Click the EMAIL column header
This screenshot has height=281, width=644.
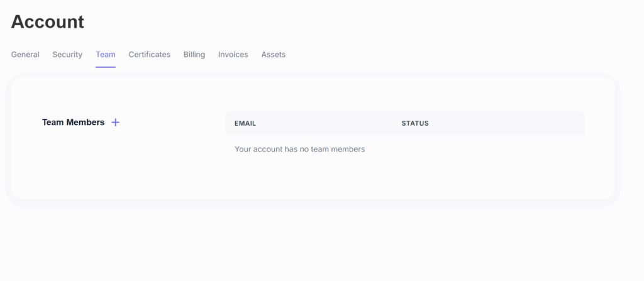coord(245,123)
